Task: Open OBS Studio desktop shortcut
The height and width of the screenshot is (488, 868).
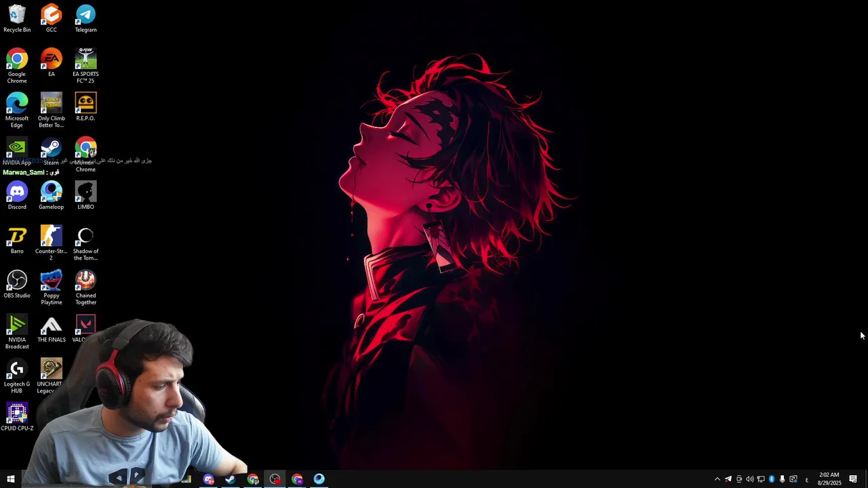Action: [17, 283]
